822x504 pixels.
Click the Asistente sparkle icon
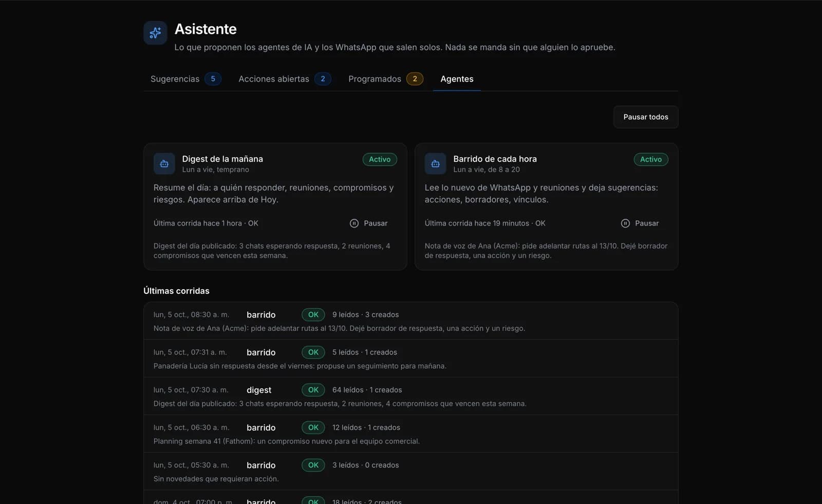[155, 33]
